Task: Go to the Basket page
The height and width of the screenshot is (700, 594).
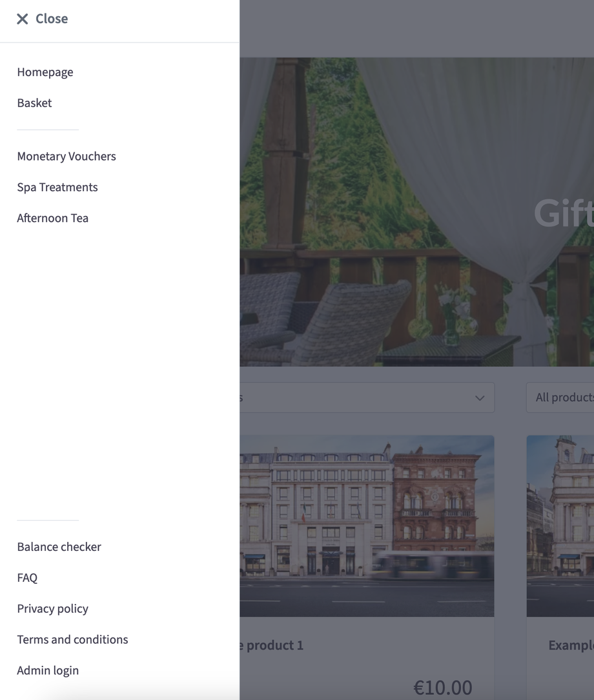Action: [x=34, y=103]
